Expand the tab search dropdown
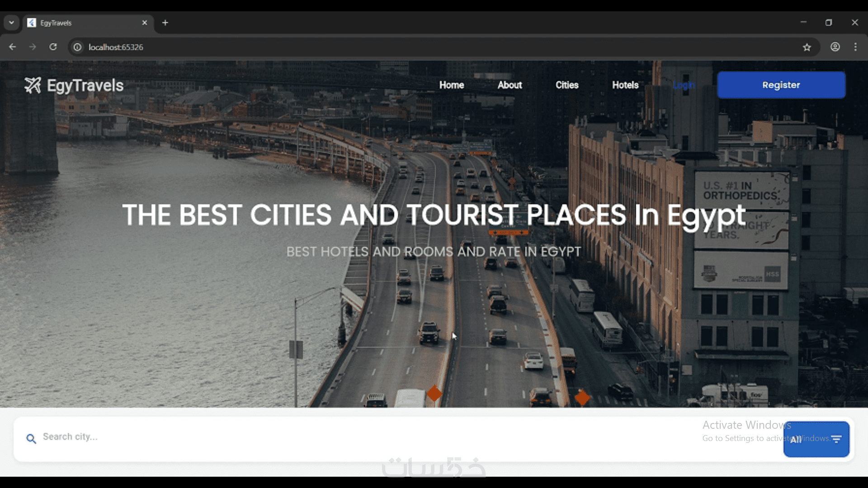 click(x=11, y=23)
